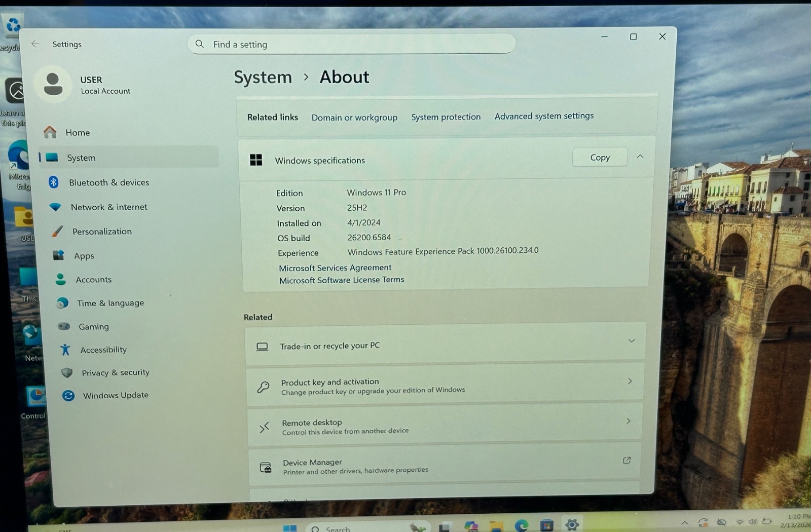This screenshot has width=811, height=532.
Task: Click the Accessibility figure icon
Action: [65, 350]
